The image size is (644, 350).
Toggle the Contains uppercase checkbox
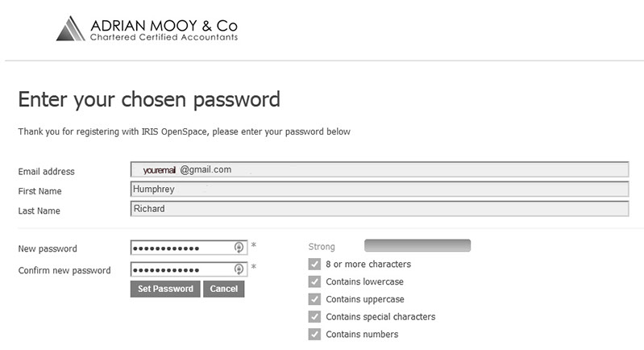click(314, 299)
